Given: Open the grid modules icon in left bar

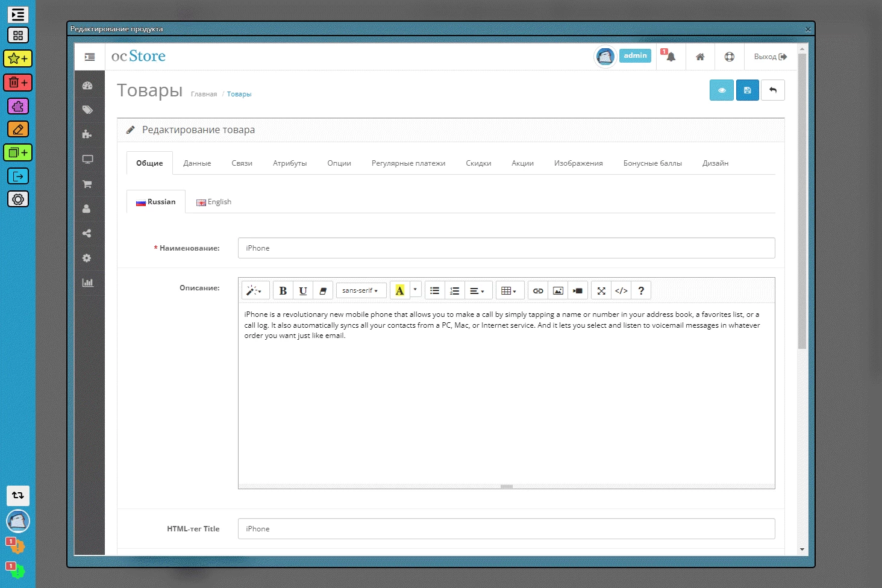Looking at the screenshot, I should (18, 36).
